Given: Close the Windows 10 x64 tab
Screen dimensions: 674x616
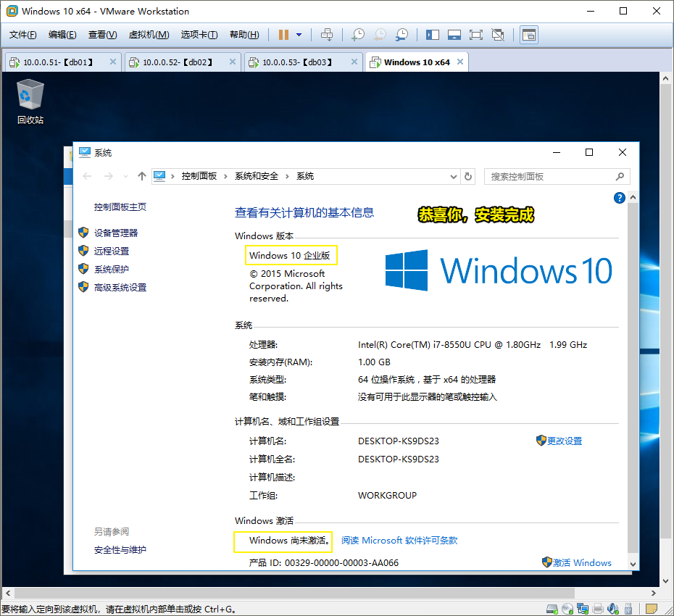Looking at the screenshot, I should pyautogui.click(x=460, y=62).
